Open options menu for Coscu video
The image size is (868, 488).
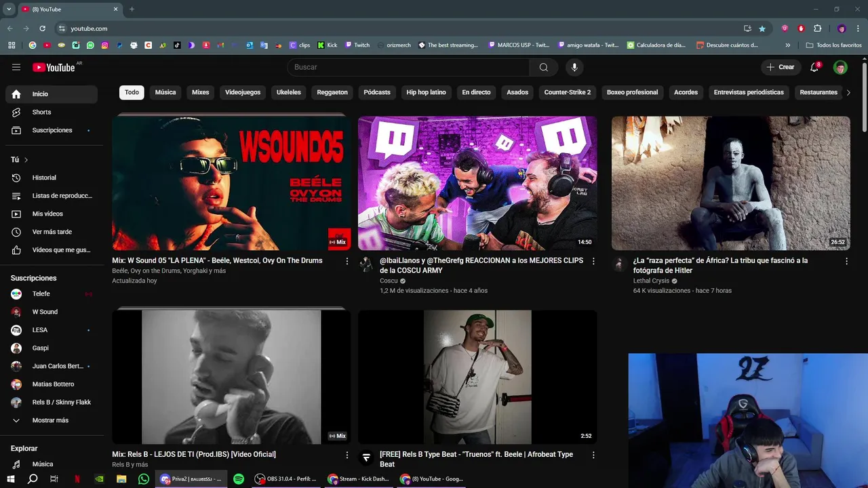(x=593, y=261)
